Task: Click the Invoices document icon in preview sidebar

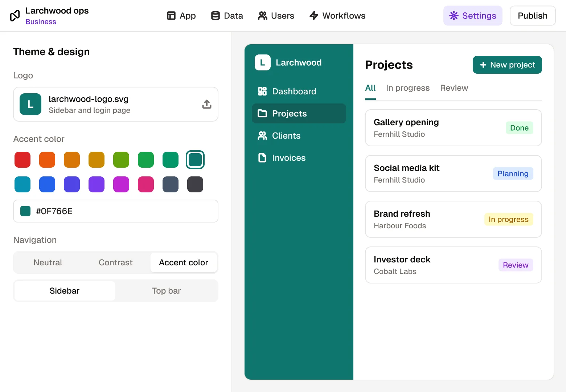Action: [262, 158]
